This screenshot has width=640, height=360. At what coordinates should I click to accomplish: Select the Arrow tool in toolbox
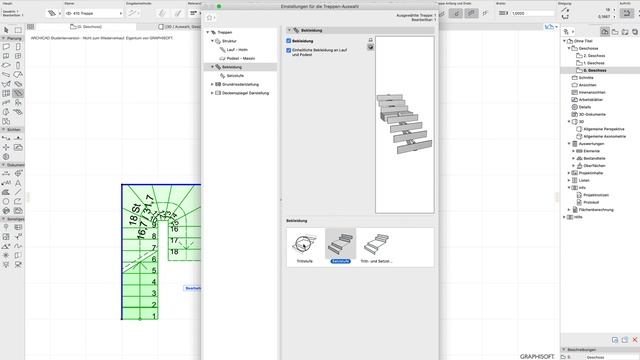pos(6,30)
